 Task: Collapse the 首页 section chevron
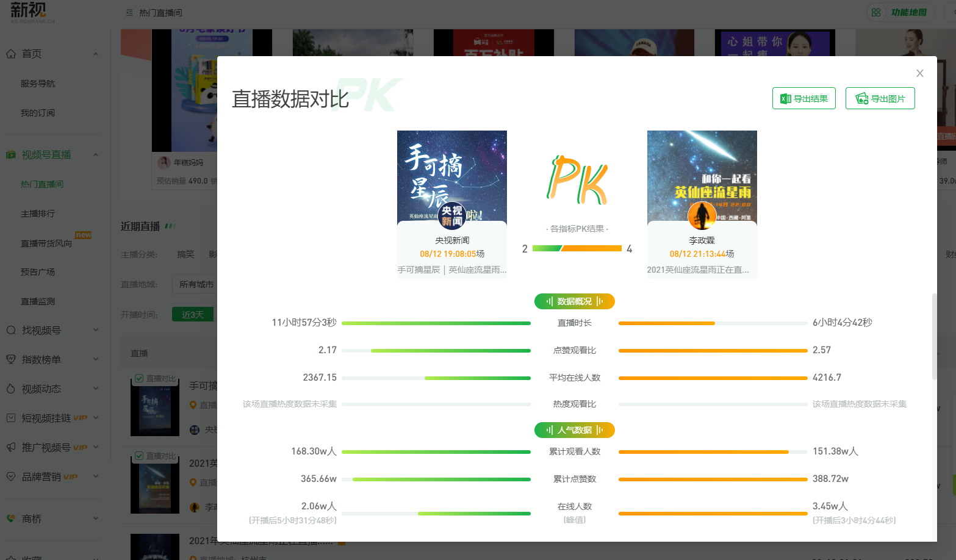click(x=96, y=54)
